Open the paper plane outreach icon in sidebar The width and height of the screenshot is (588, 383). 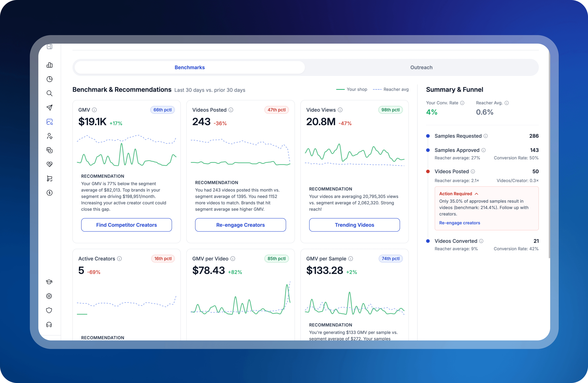click(x=49, y=108)
